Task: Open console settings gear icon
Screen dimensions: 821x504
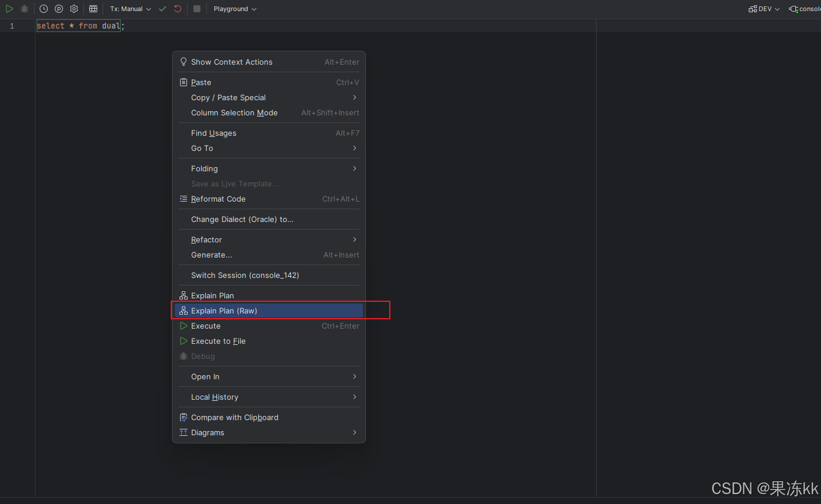Action: 74,9
